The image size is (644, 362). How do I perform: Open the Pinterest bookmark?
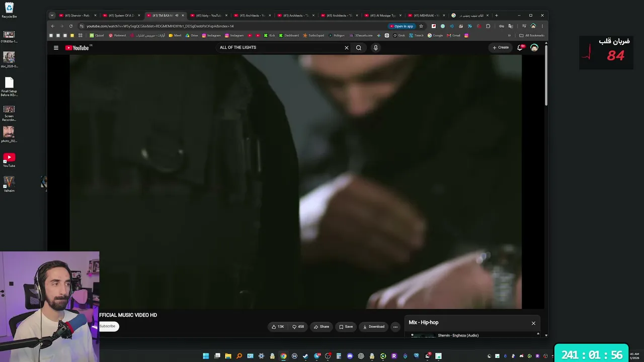click(118, 36)
